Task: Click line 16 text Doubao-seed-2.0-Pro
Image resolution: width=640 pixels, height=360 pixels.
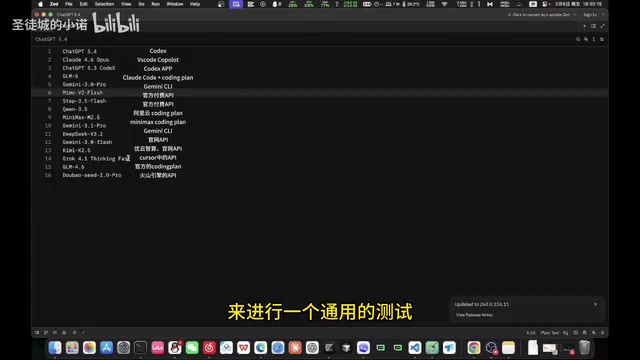Action: point(92,175)
